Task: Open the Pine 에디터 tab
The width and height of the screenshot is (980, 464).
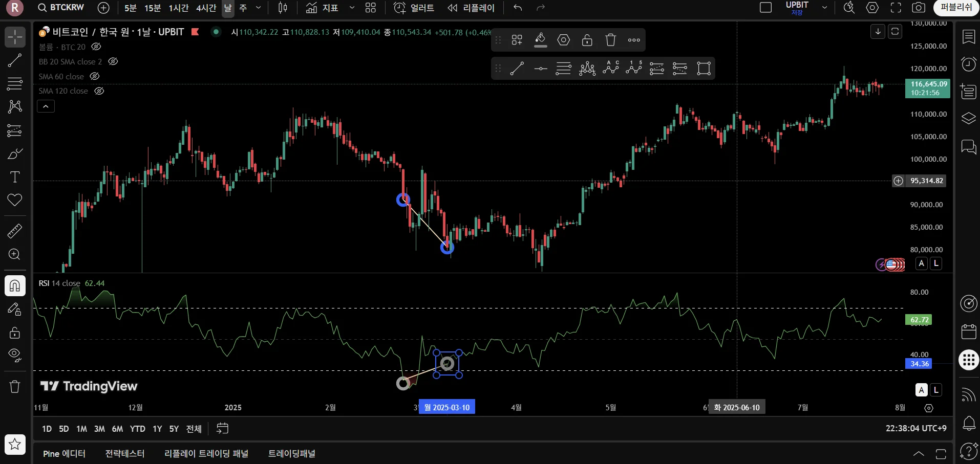Action: [x=64, y=454]
